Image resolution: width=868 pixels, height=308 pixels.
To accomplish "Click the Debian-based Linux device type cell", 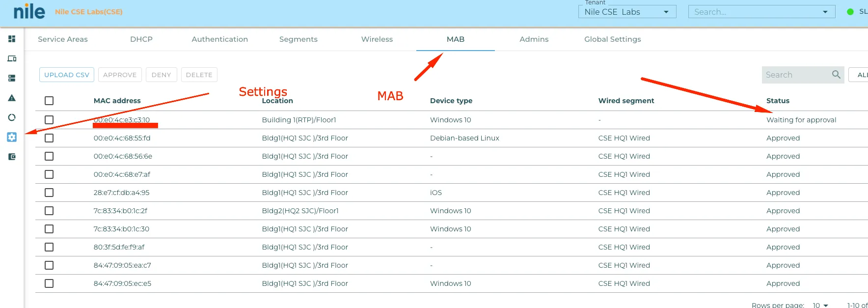I will pyautogui.click(x=464, y=138).
